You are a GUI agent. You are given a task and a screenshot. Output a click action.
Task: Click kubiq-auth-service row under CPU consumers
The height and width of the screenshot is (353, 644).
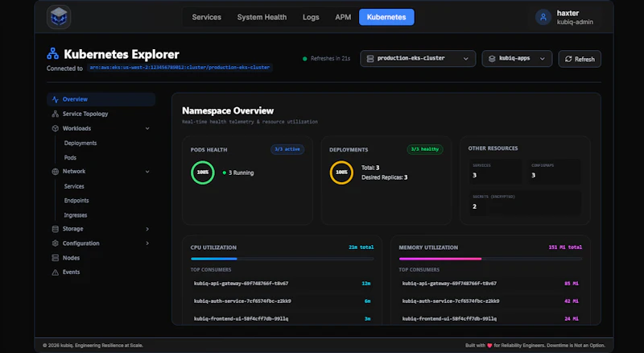click(x=283, y=301)
